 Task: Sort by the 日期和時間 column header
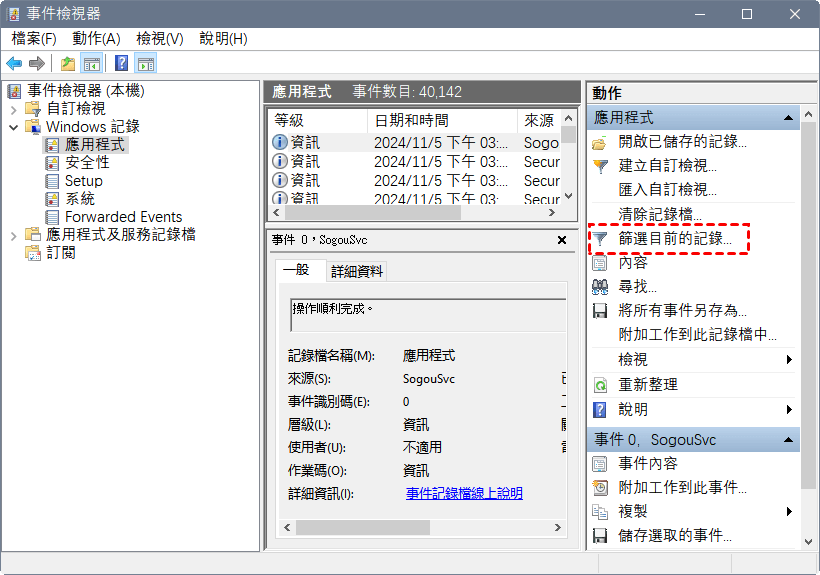pyautogui.click(x=442, y=121)
